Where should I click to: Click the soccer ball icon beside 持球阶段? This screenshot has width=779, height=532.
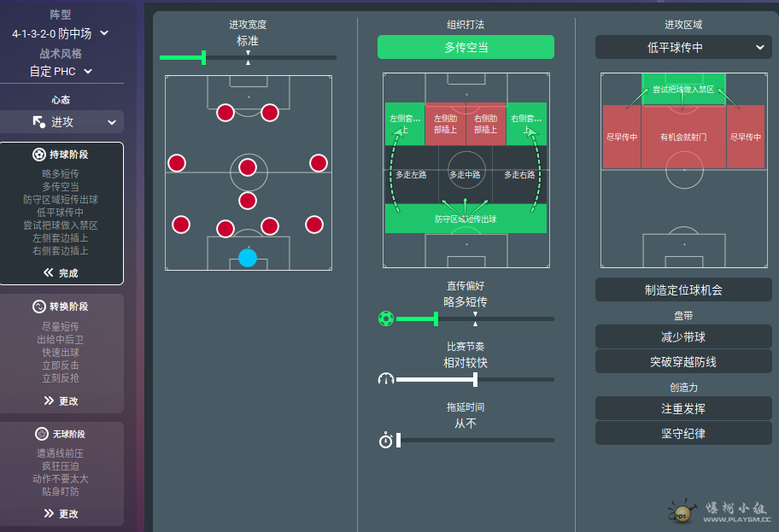[x=38, y=155]
